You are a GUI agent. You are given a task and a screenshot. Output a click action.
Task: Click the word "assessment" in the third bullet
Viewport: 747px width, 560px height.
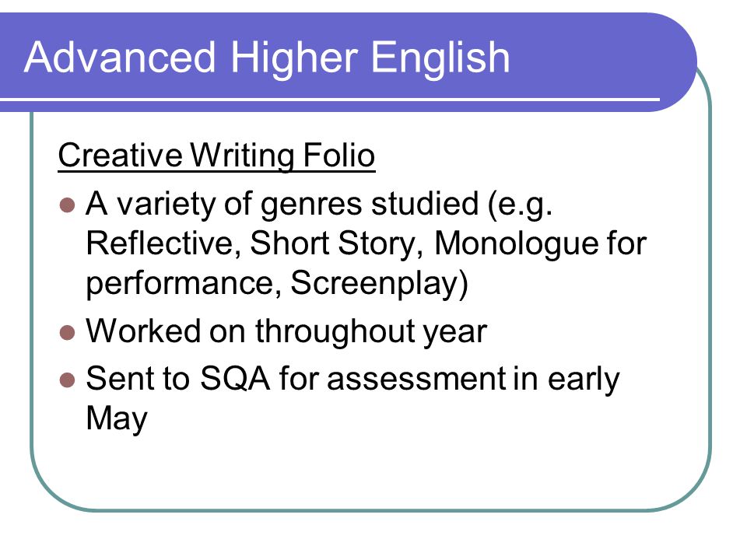tap(416, 380)
